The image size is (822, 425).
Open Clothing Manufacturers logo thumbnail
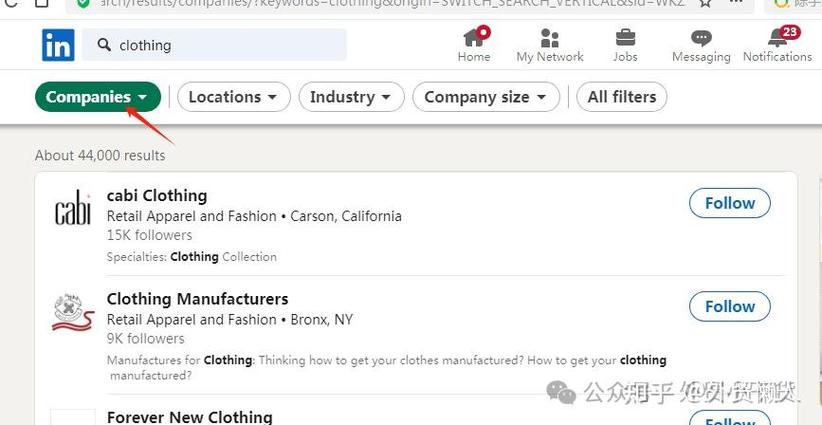[x=72, y=311]
